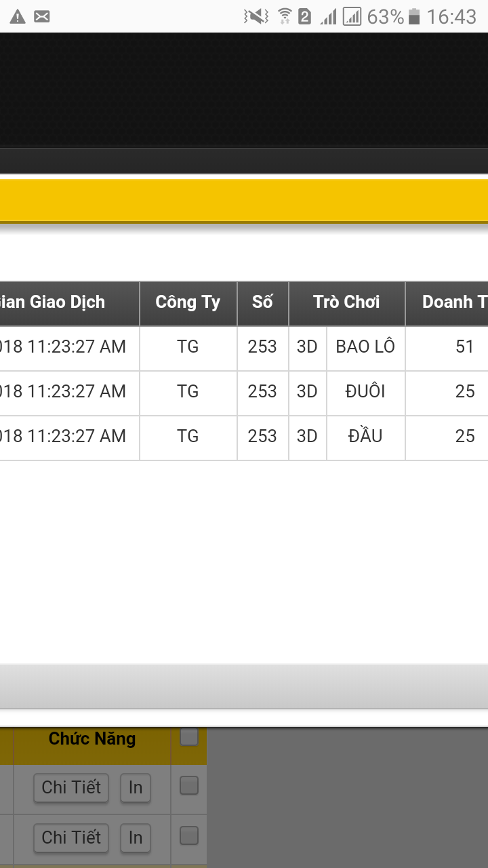Select the Số column header
The image size is (488, 868).
coord(263,302)
